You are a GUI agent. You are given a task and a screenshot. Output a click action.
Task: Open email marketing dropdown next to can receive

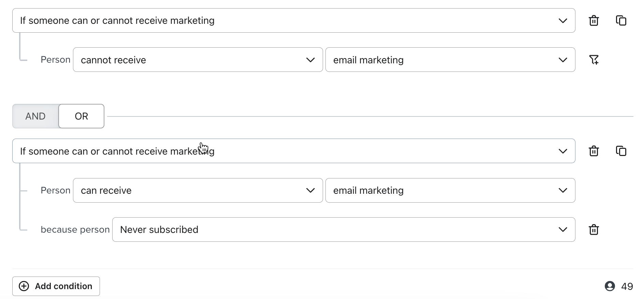tap(450, 191)
